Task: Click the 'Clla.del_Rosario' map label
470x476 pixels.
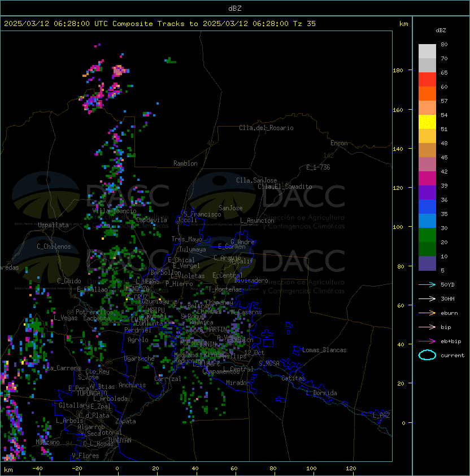Action: pyautogui.click(x=266, y=128)
